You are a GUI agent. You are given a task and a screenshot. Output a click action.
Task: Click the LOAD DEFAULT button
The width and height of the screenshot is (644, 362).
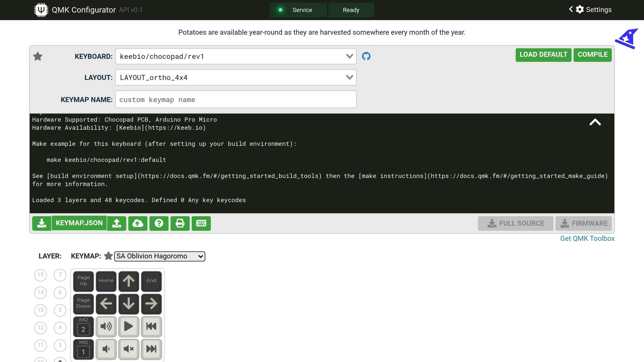[543, 55]
